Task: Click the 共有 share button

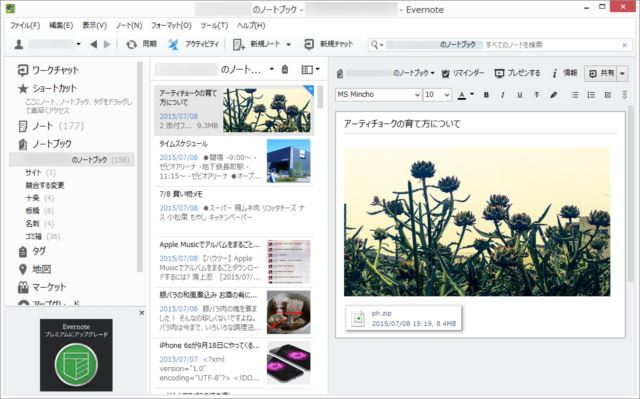Action: [601, 73]
